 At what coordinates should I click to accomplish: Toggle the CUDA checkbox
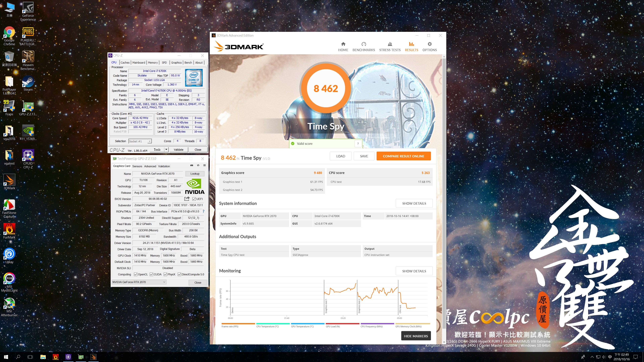click(x=151, y=274)
